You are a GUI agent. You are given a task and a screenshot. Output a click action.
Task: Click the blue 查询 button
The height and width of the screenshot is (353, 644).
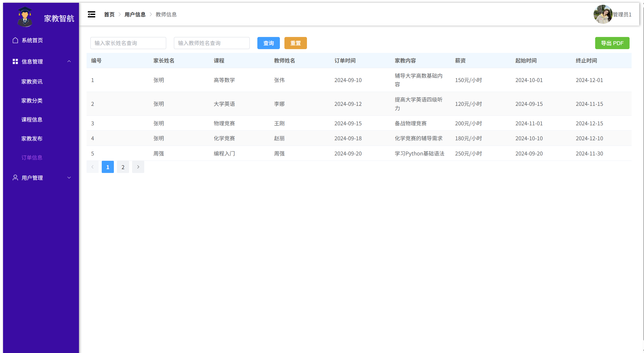(x=268, y=43)
